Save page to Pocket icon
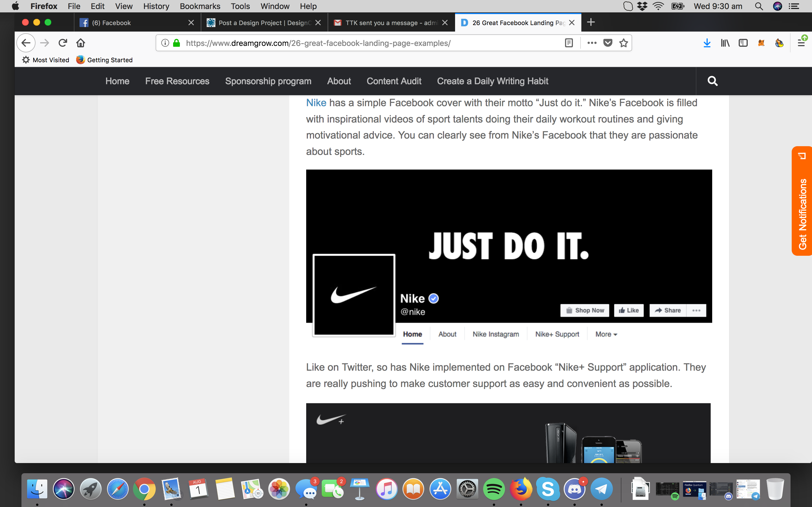 click(x=608, y=43)
